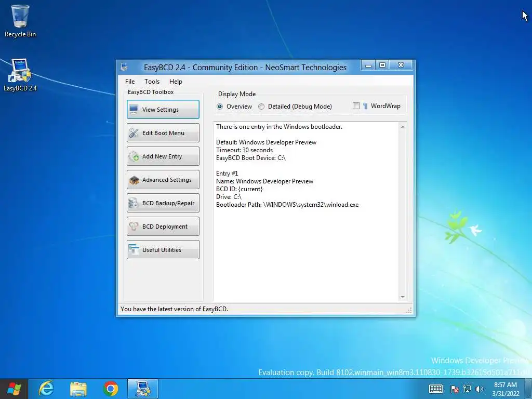532x399 pixels.
Task: Click the "Timeout: 30 seconds" line
Action: (x=244, y=150)
